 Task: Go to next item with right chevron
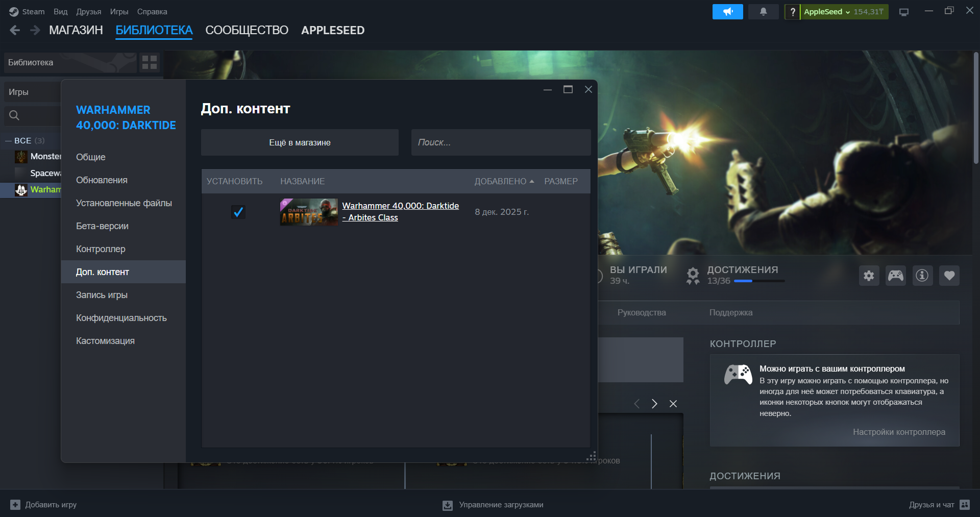click(x=654, y=404)
